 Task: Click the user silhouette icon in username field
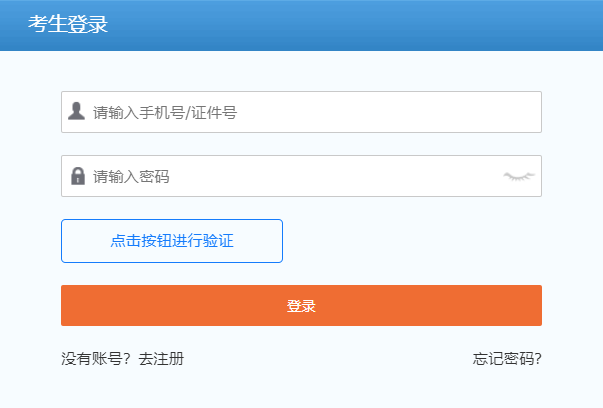[x=77, y=111]
